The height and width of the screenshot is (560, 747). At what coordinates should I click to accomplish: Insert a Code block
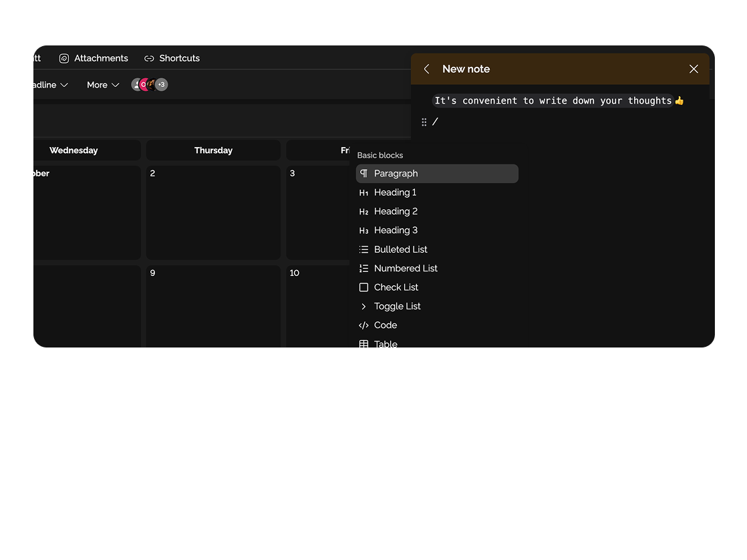tap(386, 325)
